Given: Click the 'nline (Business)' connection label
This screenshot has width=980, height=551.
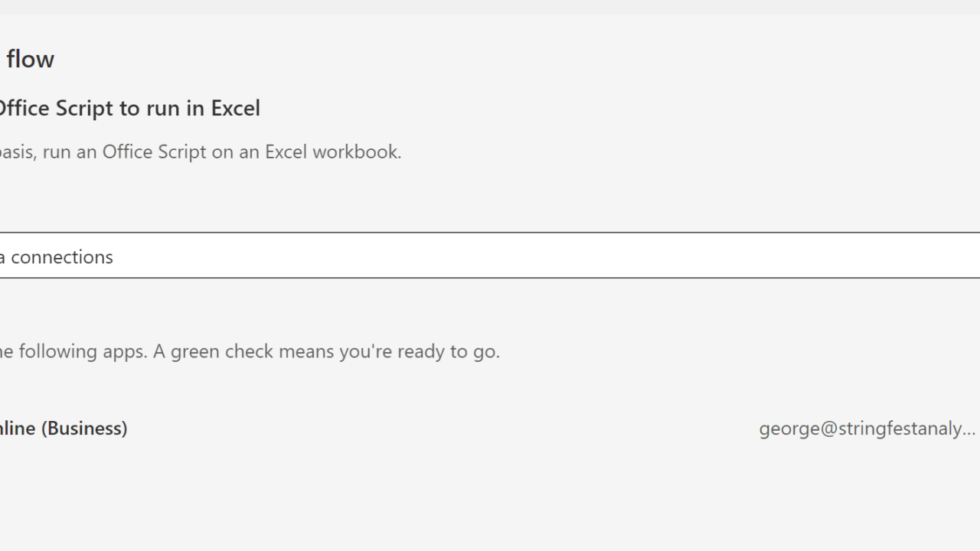Looking at the screenshot, I should pos(63,429).
